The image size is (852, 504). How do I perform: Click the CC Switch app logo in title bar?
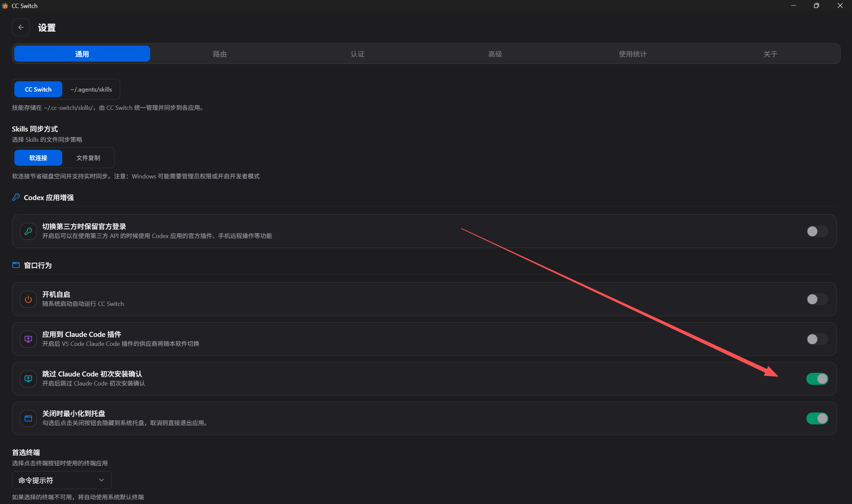[5, 6]
